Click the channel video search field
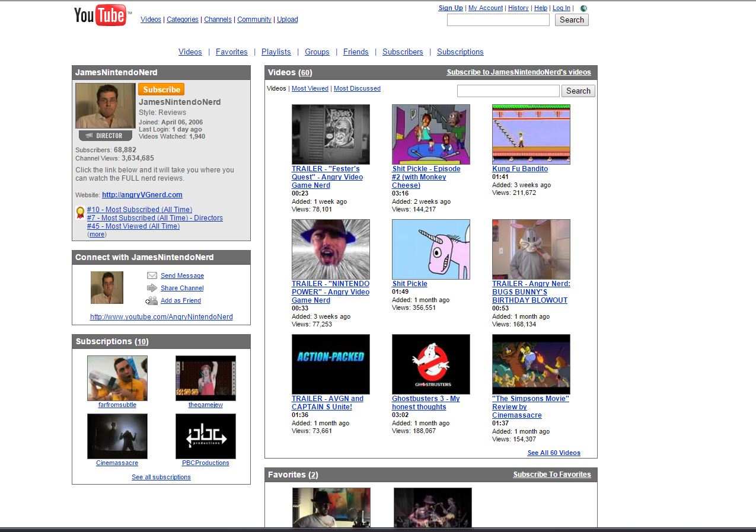Image resolution: width=756 pixels, height=532 pixels. (x=508, y=91)
